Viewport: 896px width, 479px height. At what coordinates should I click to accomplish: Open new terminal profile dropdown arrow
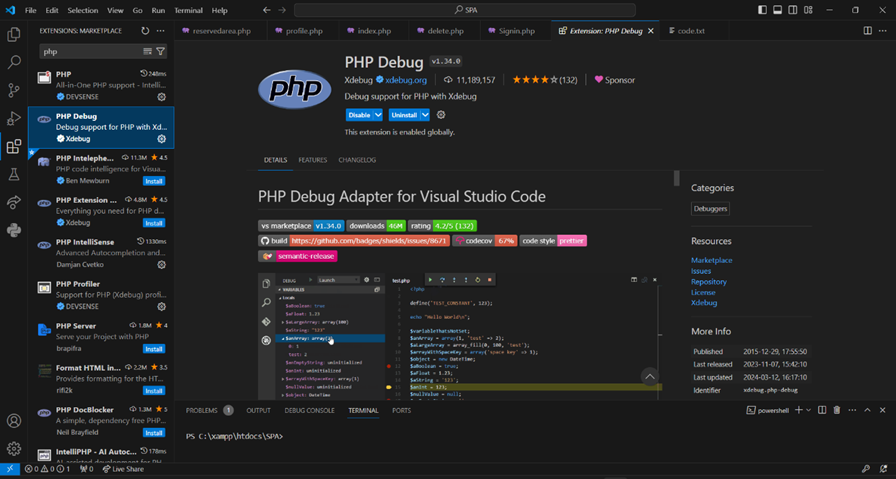coord(808,410)
